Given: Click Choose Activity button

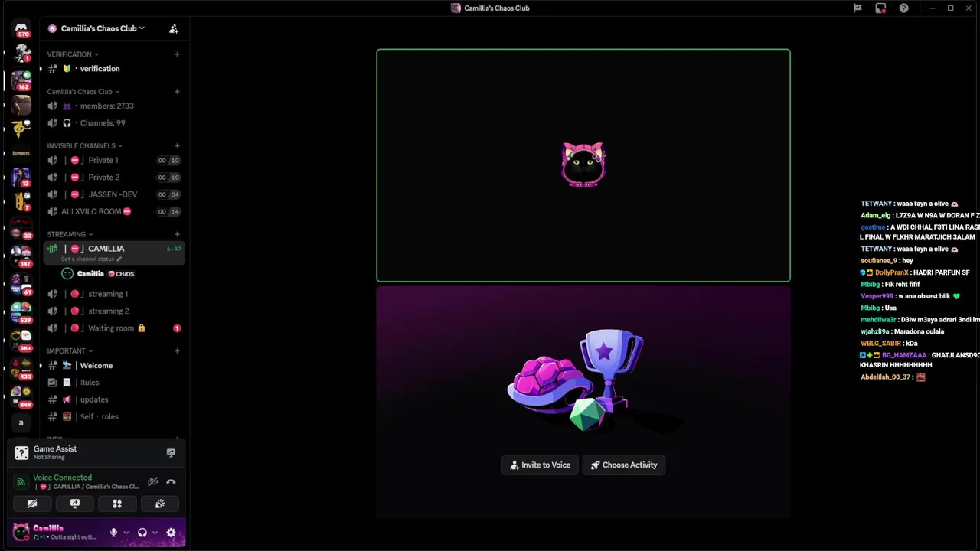Looking at the screenshot, I should (624, 465).
